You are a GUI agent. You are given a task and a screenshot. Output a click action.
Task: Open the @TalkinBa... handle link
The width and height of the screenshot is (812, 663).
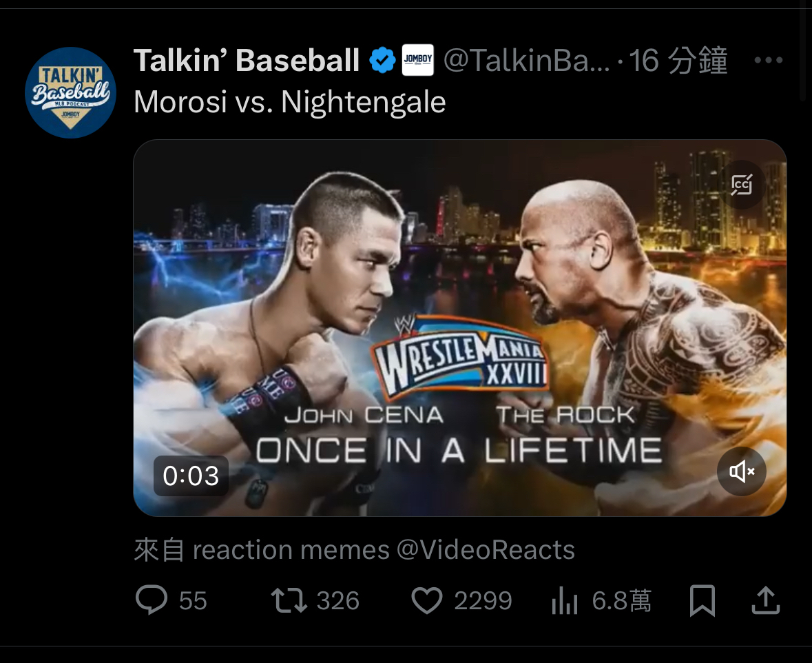tap(527, 60)
